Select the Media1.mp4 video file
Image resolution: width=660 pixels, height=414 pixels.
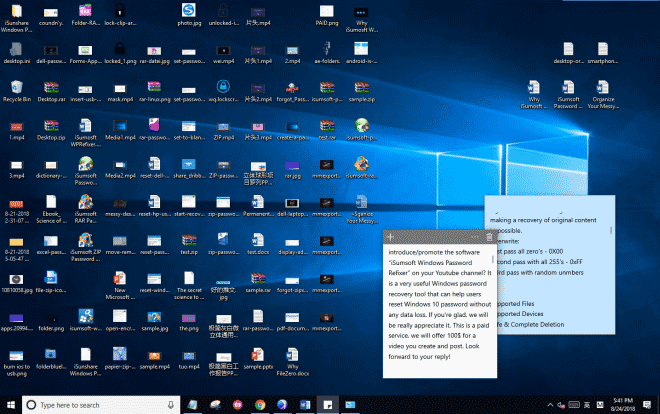coord(120,124)
